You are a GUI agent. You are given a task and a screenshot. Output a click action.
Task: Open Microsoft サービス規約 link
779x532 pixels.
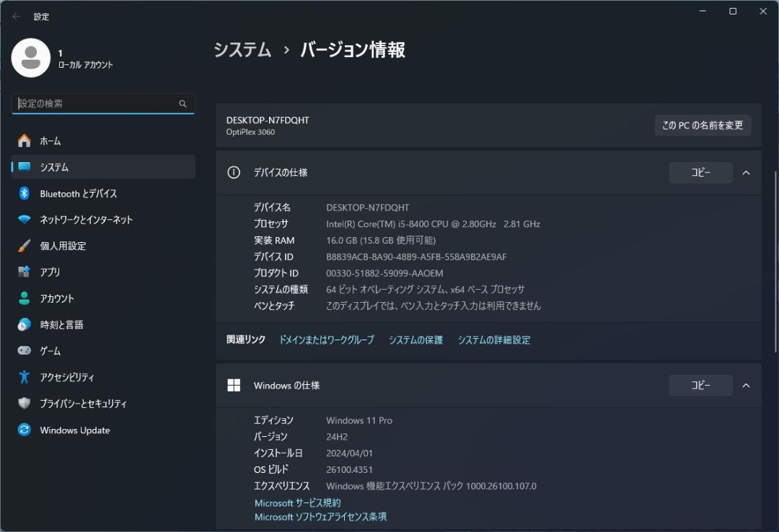(298, 502)
